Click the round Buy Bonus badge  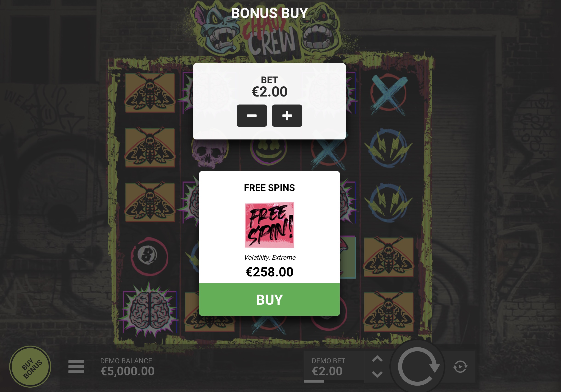pos(30,366)
